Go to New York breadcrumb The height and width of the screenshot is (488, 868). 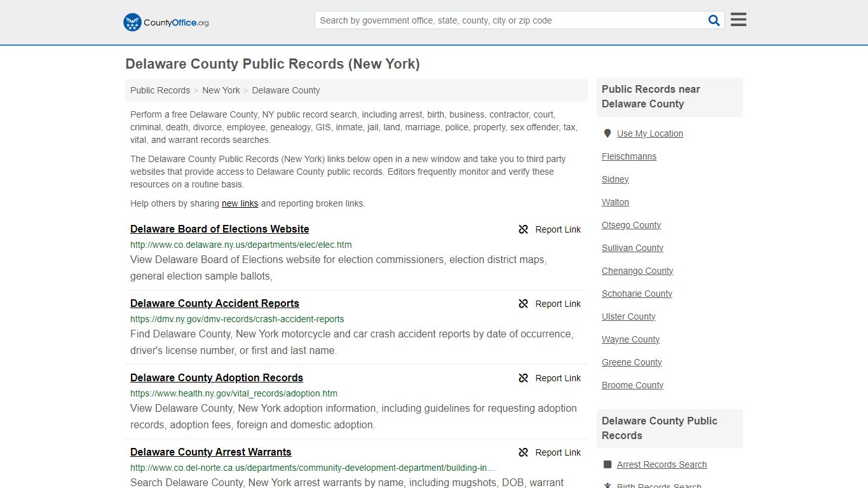221,90
